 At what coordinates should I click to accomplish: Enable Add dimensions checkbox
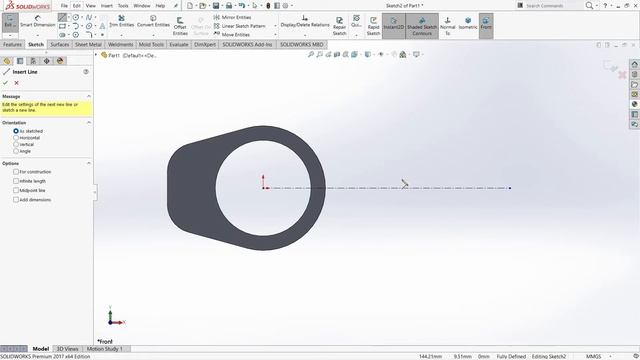[x=16, y=200]
